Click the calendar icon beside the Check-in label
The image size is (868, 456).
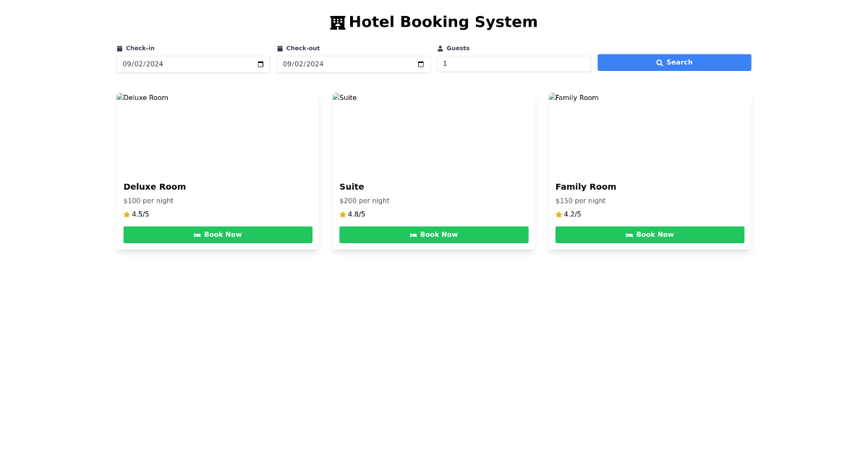(120, 48)
